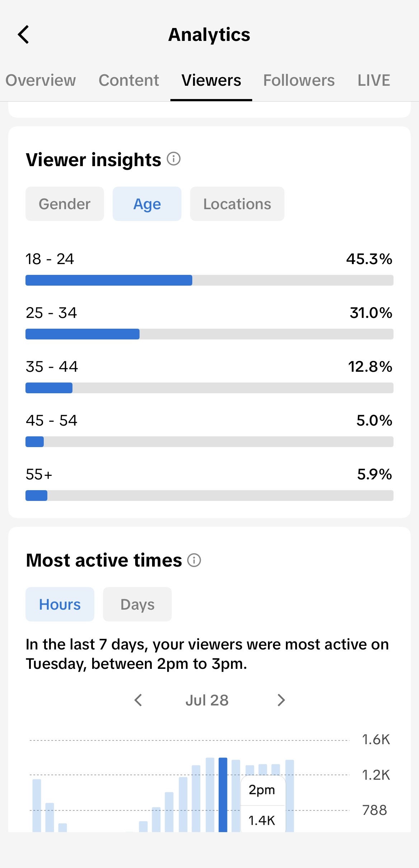Tap the back arrow icon
The height and width of the screenshot is (868, 419).
[x=23, y=35]
